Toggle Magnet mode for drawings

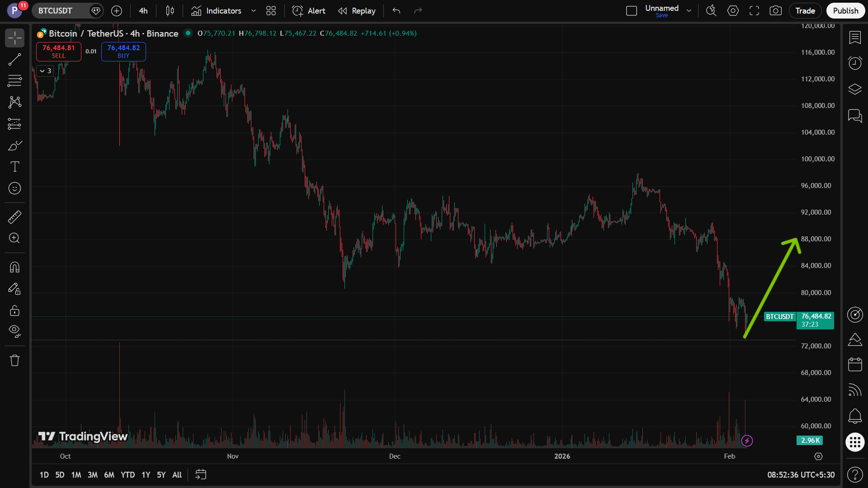[14, 267]
